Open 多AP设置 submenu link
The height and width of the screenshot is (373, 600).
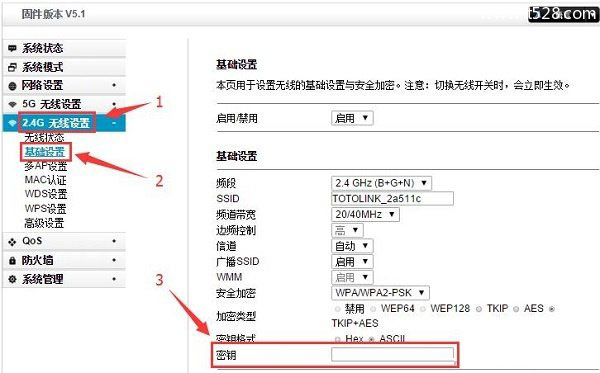coord(46,166)
